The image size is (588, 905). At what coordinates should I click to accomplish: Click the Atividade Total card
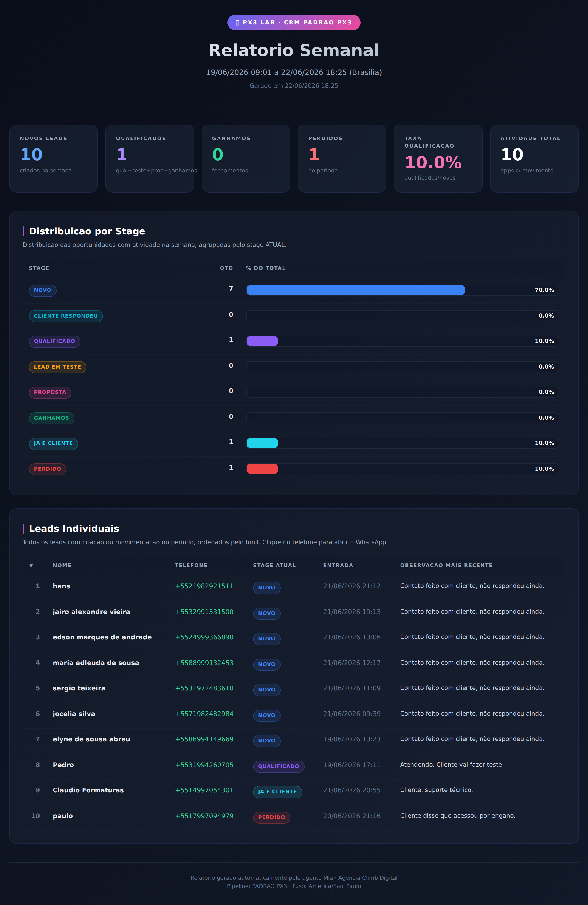pos(534,159)
